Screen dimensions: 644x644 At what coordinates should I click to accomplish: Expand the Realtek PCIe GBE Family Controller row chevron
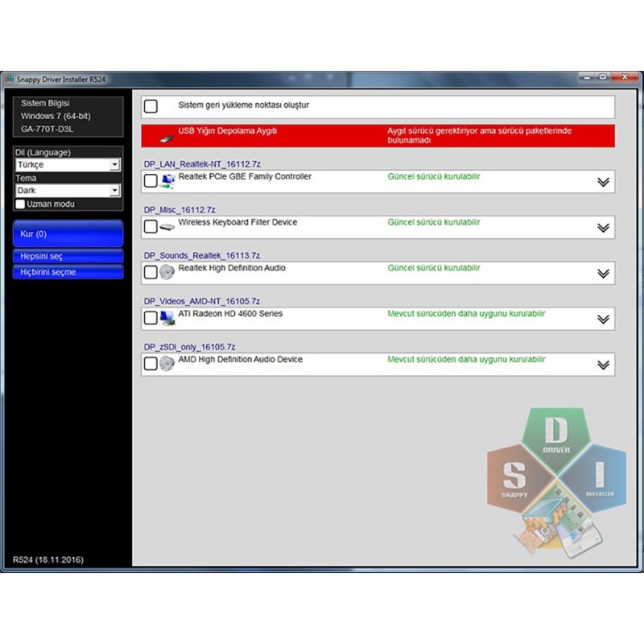click(603, 182)
